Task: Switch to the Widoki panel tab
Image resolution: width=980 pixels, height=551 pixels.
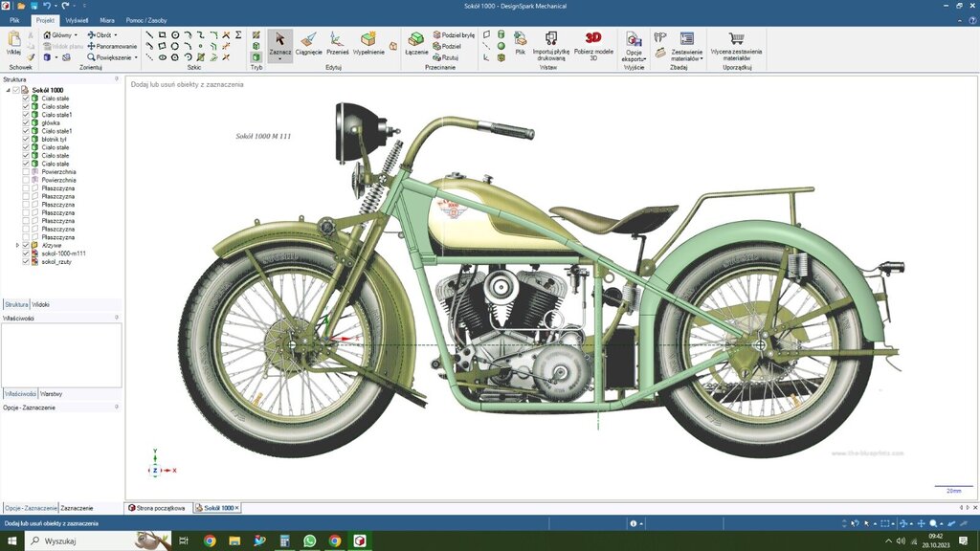Action: 41,304
